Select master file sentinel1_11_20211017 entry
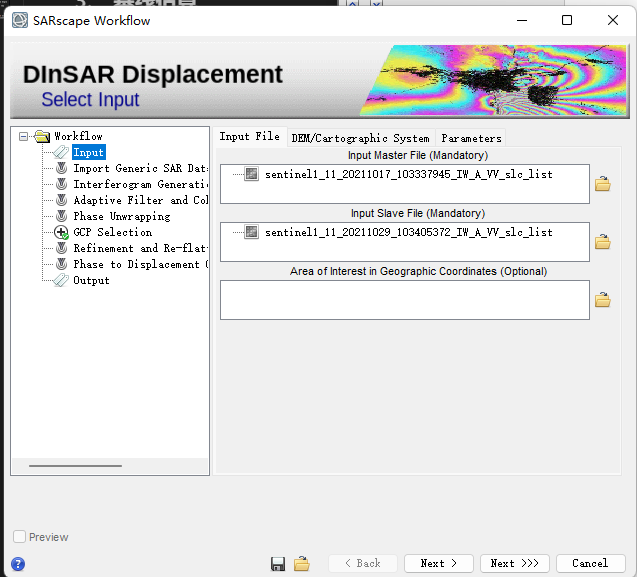The width and height of the screenshot is (637, 577). (408, 174)
